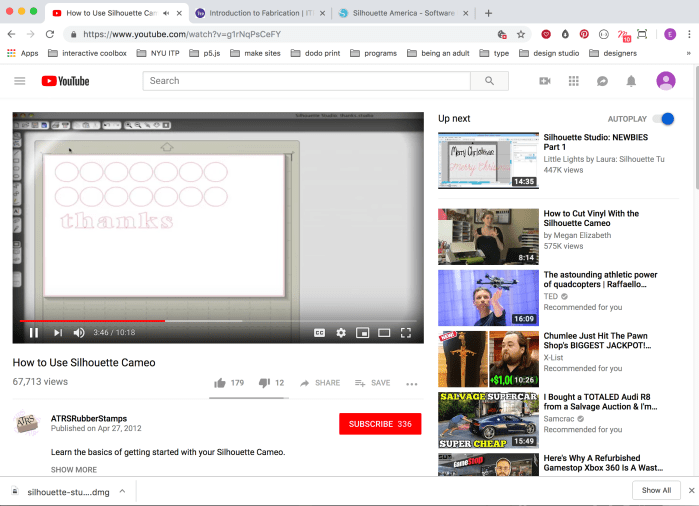Open the dodo print bookmark folder
699x506 pixels.
click(315, 53)
